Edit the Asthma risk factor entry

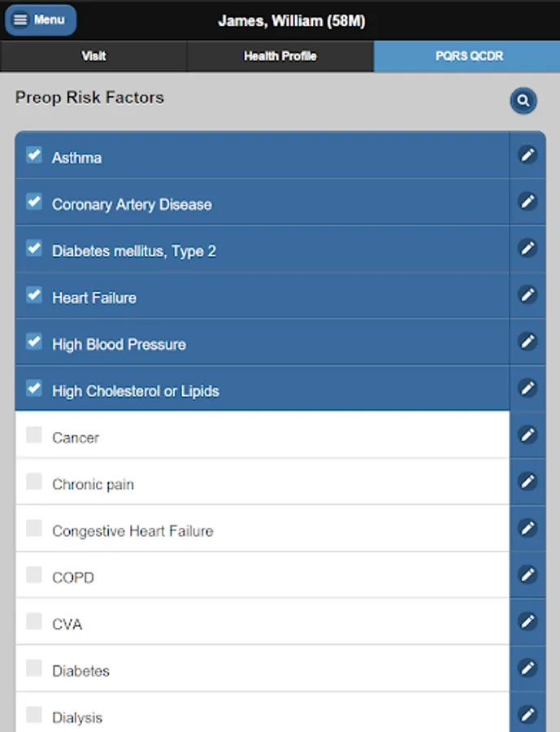528,155
